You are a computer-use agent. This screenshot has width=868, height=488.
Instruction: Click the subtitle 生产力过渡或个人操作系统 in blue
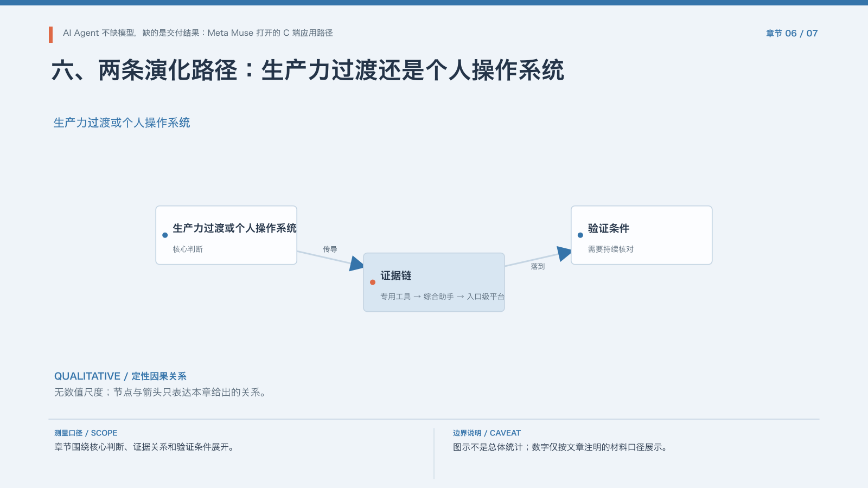pos(122,123)
